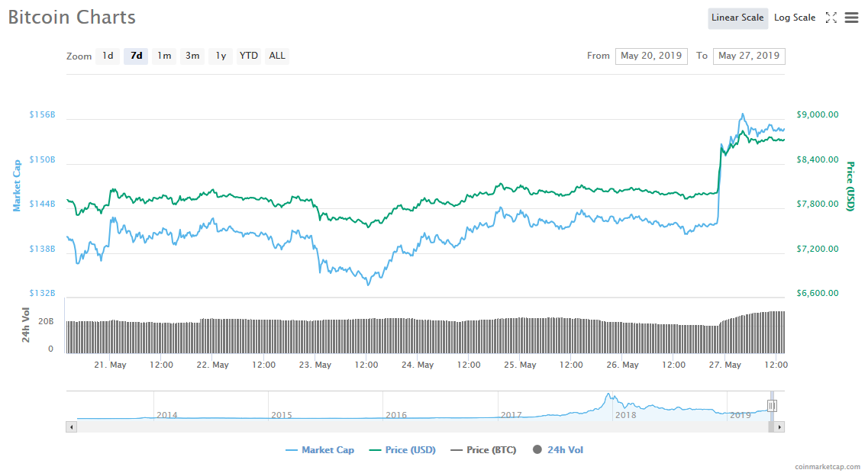Toggle Price (USD) series in legend
The image size is (868, 473).
tap(402, 450)
